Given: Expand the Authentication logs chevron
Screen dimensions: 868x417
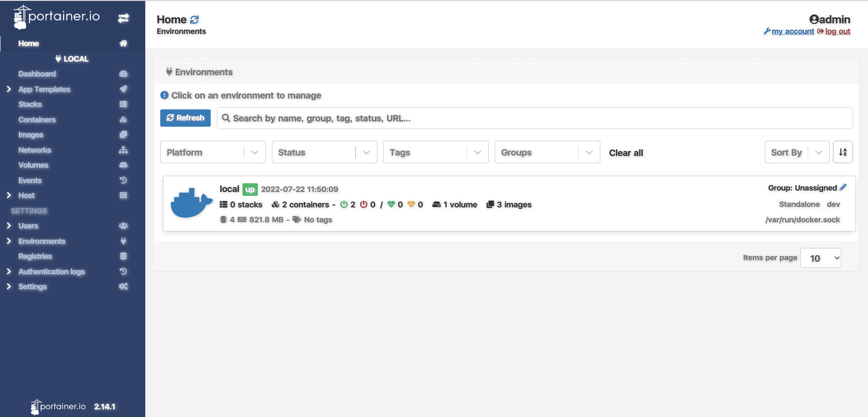Looking at the screenshot, I should (x=9, y=272).
